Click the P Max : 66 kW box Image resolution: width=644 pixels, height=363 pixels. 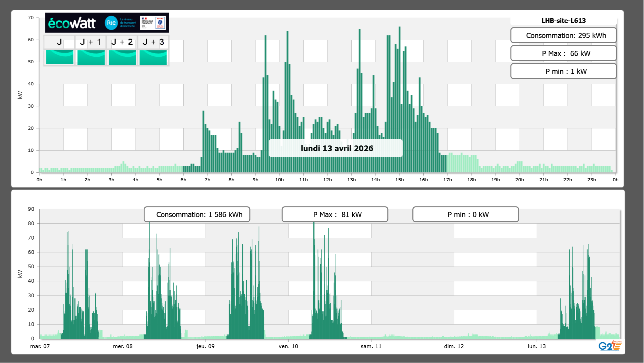pos(563,53)
